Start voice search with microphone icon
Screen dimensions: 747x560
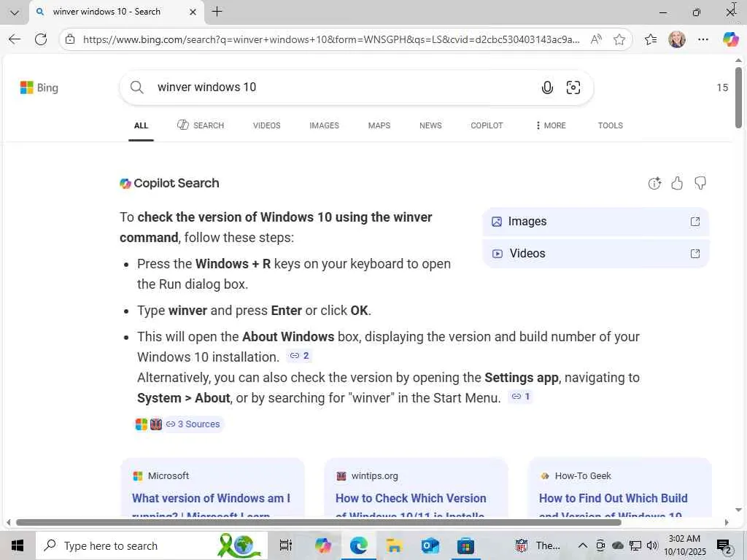click(x=547, y=87)
